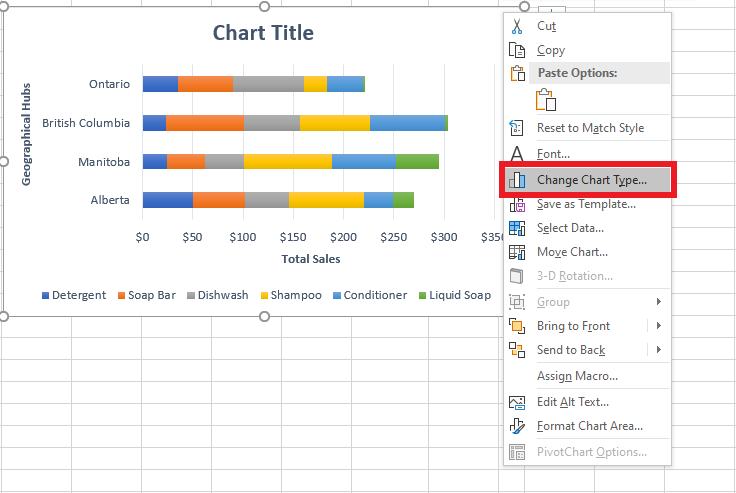Click the bottom-center chart resize handle

tap(264, 316)
